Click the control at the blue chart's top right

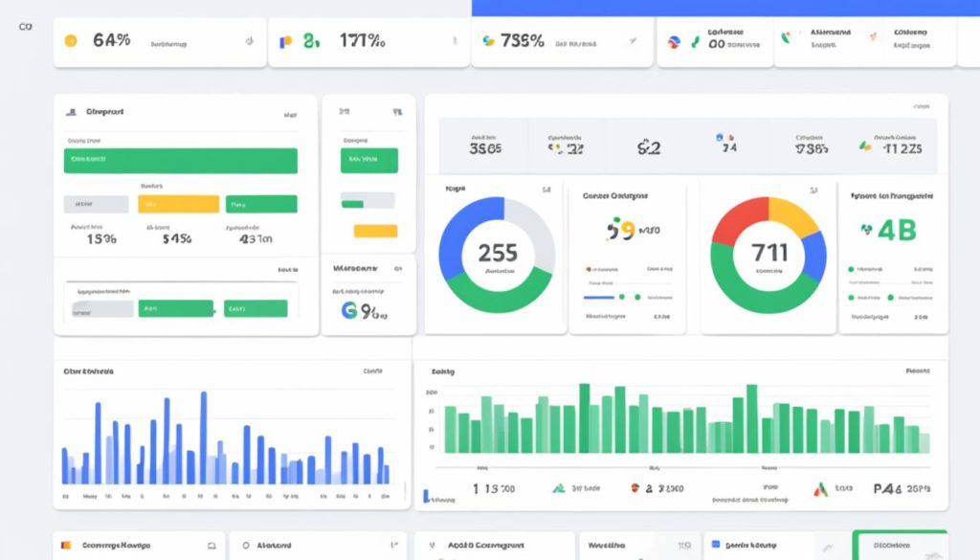pyautogui.click(x=372, y=370)
